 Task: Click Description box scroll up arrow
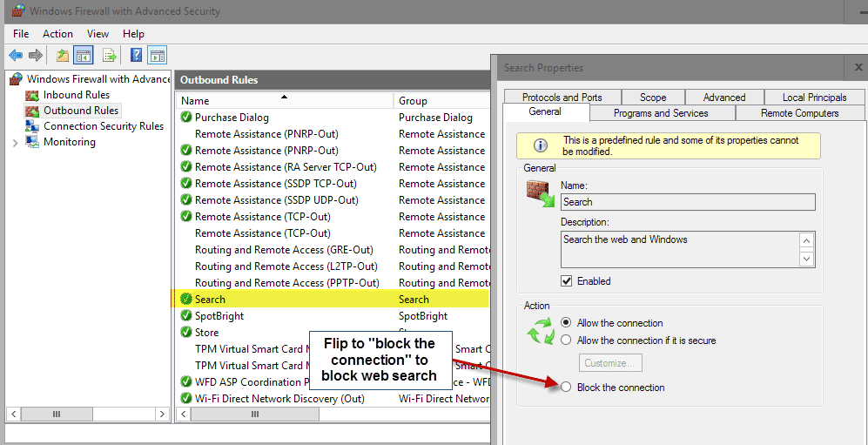pyautogui.click(x=808, y=241)
